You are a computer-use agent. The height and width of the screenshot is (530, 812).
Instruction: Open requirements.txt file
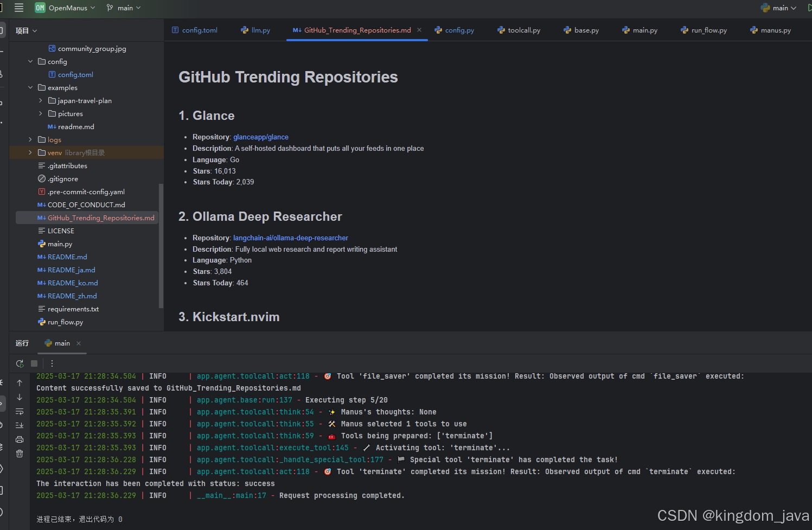(x=68, y=309)
